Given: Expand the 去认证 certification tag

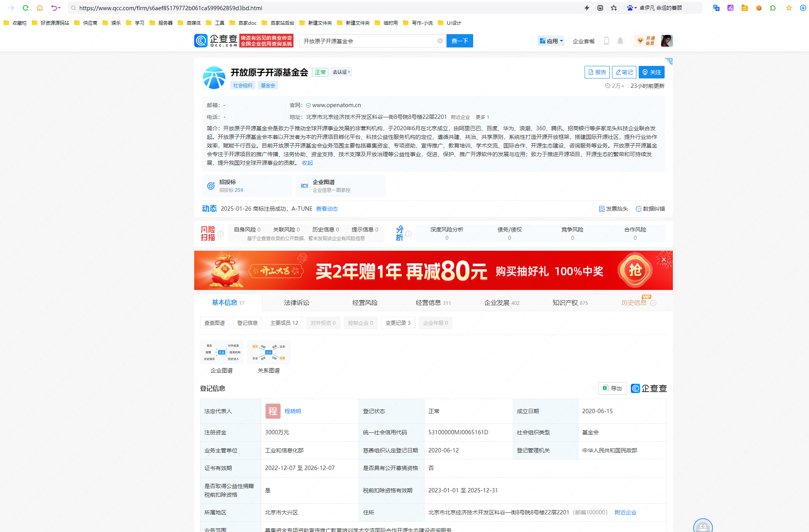Looking at the screenshot, I should [341, 72].
